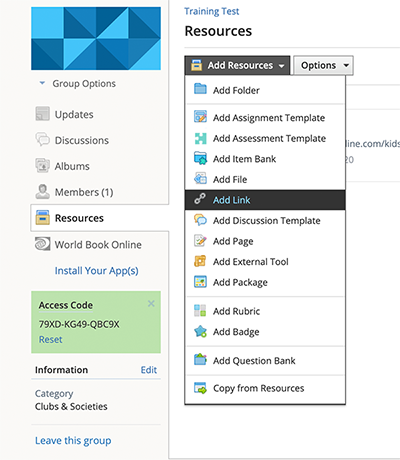Choose Add External Tool
Image resolution: width=400 pixels, height=460 pixels.
265,262
